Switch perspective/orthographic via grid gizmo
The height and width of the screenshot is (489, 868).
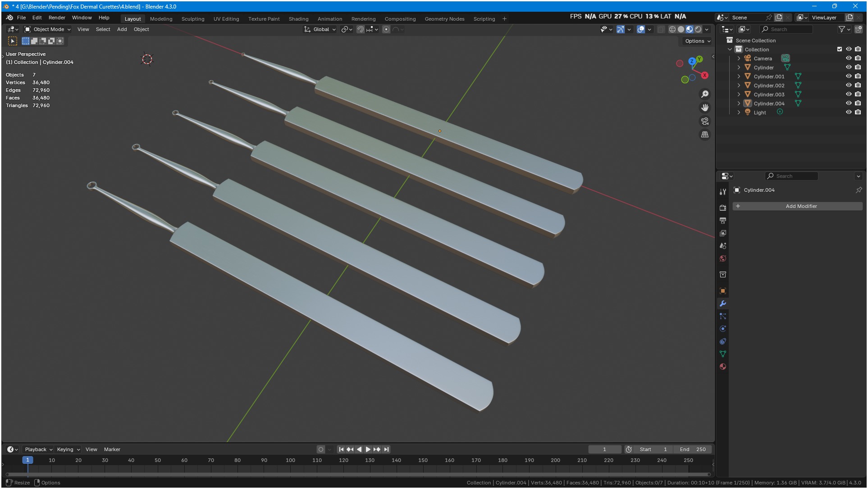coord(705,135)
